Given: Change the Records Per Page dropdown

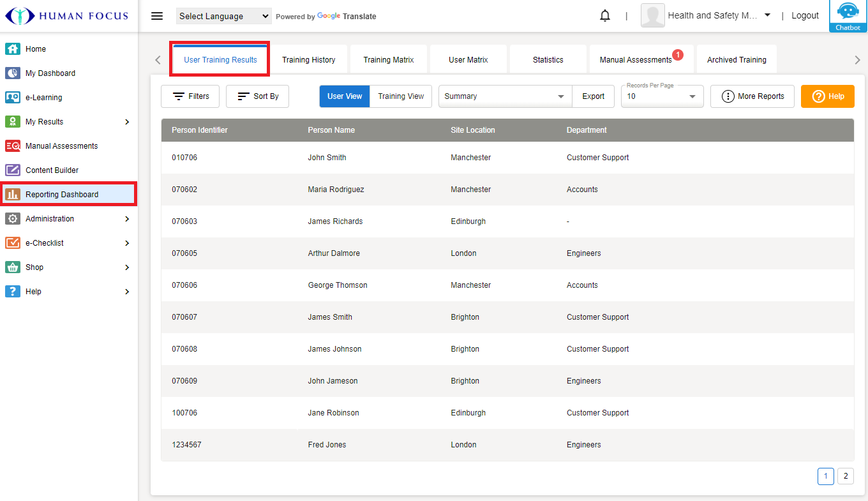Looking at the screenshot, I should [662, 97].
